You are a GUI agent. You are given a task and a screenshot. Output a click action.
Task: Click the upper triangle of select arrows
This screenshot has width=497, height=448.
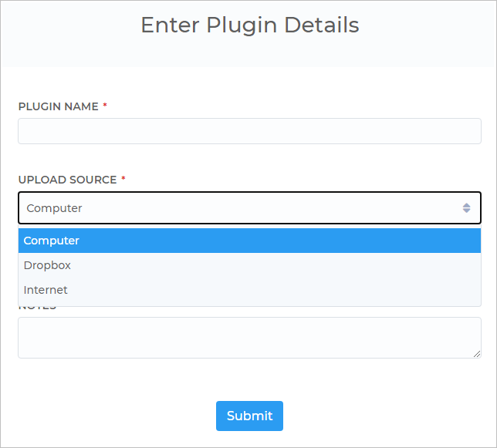[466, 205]
